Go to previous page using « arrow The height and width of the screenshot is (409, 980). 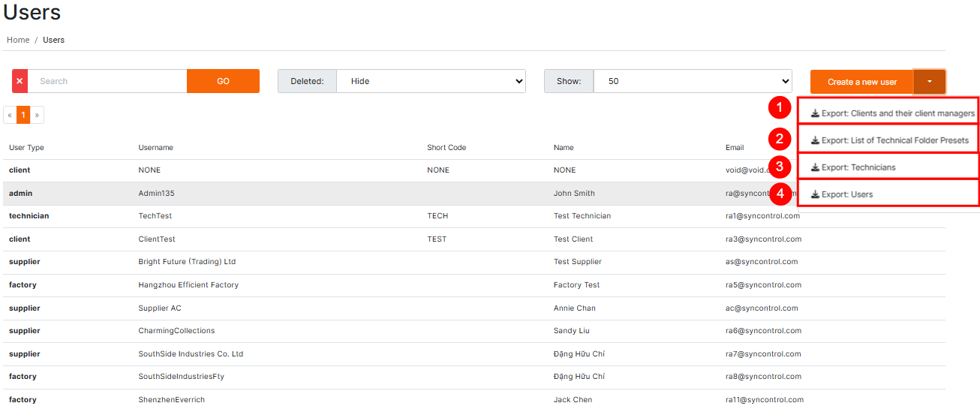(x=10, y=115)
